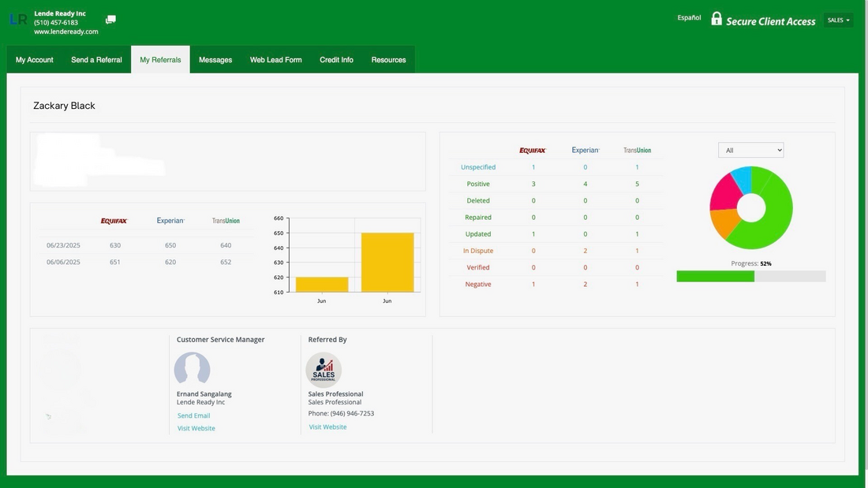Open the Messages tab
This screenshot has height=488, width=868.
(215, 60)
